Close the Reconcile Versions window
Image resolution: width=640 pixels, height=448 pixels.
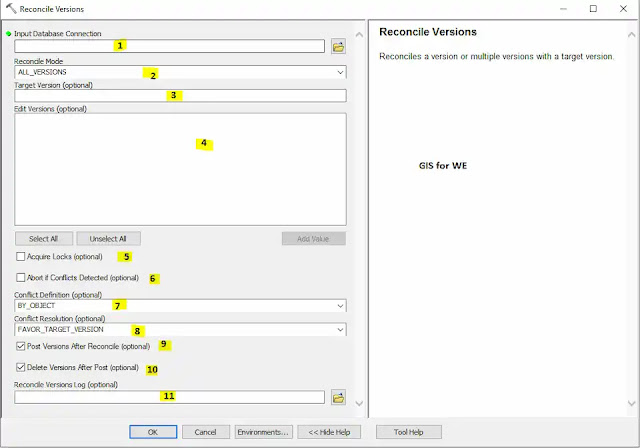623,9
